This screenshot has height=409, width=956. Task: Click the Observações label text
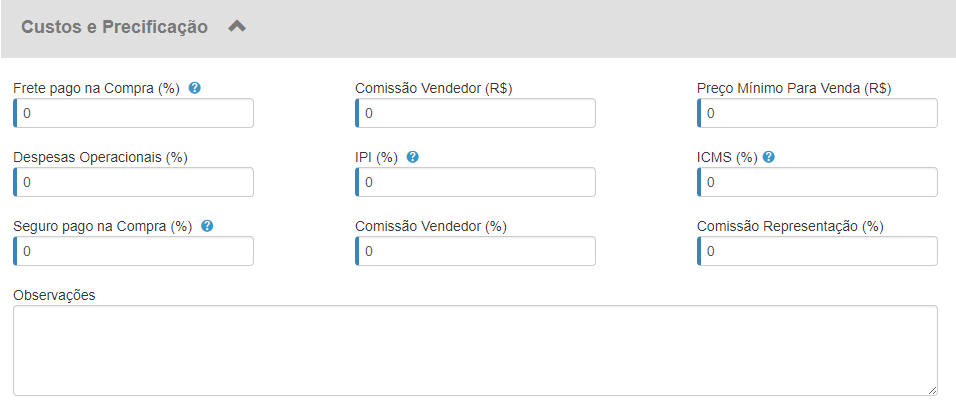click(54, 295)
